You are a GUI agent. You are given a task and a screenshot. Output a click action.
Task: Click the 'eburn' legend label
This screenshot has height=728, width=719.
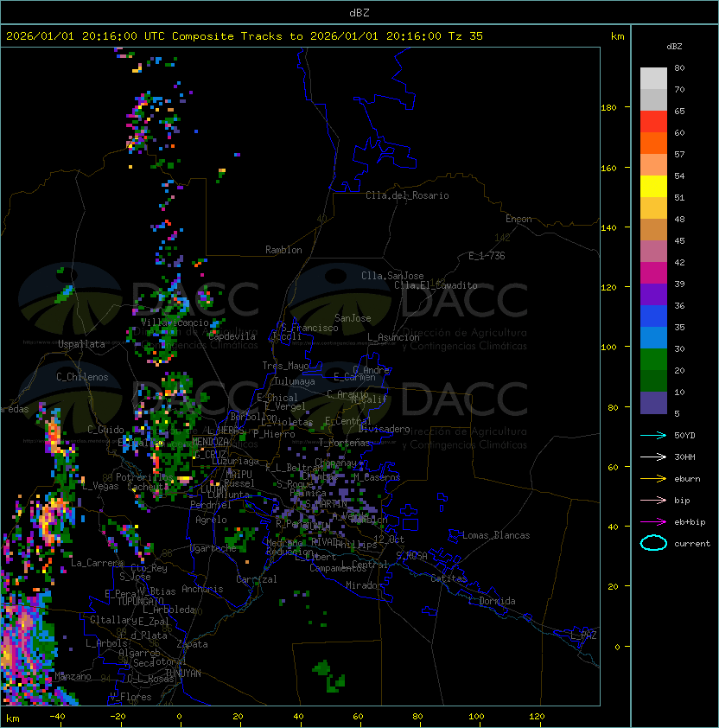point(687,478)
